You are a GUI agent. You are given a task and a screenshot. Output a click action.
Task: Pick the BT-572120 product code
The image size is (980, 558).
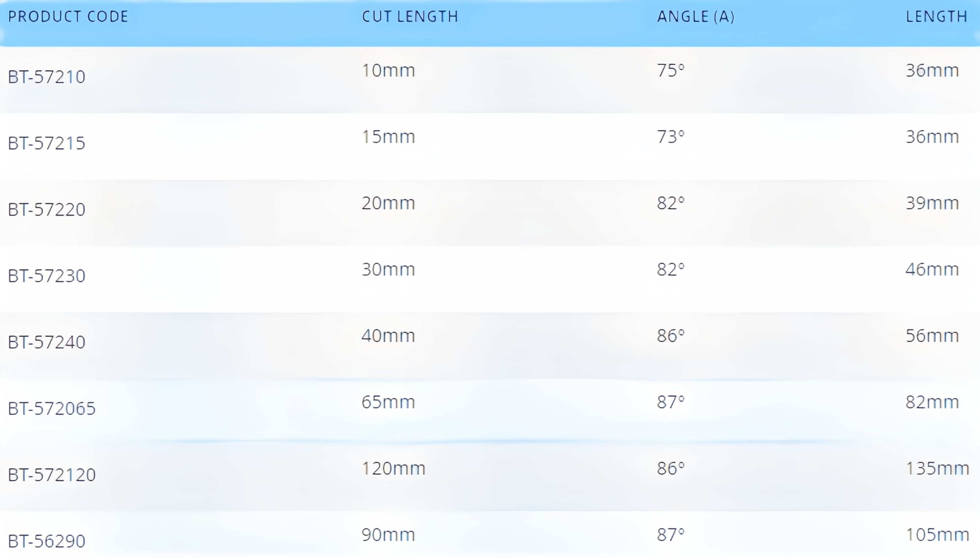tap(51, 474)
